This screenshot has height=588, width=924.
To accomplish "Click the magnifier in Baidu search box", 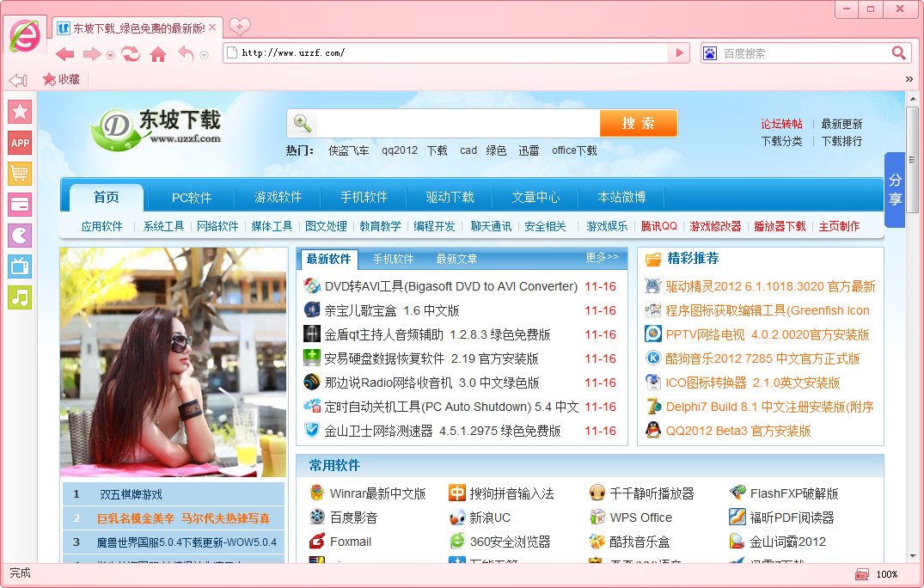I will [x=899, y=53].
